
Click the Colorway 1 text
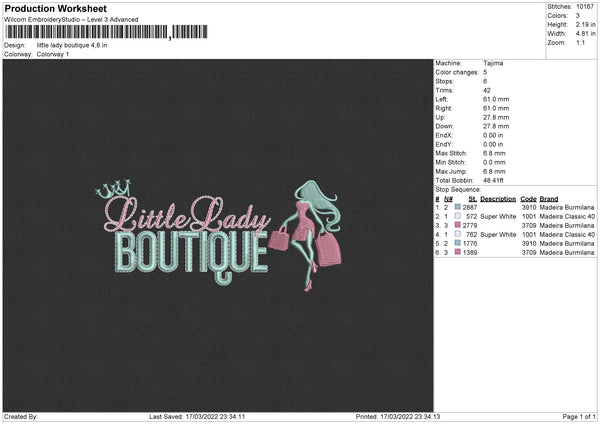point(52,54)
